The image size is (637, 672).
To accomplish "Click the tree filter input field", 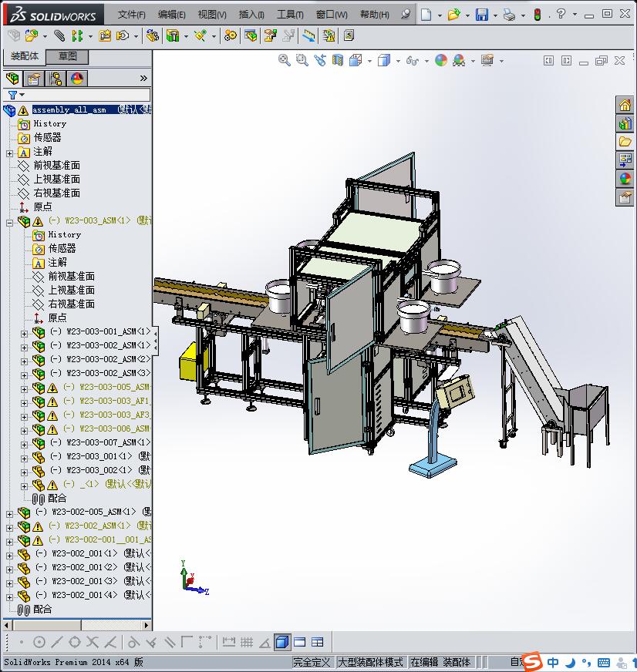I will coord(88,95).
